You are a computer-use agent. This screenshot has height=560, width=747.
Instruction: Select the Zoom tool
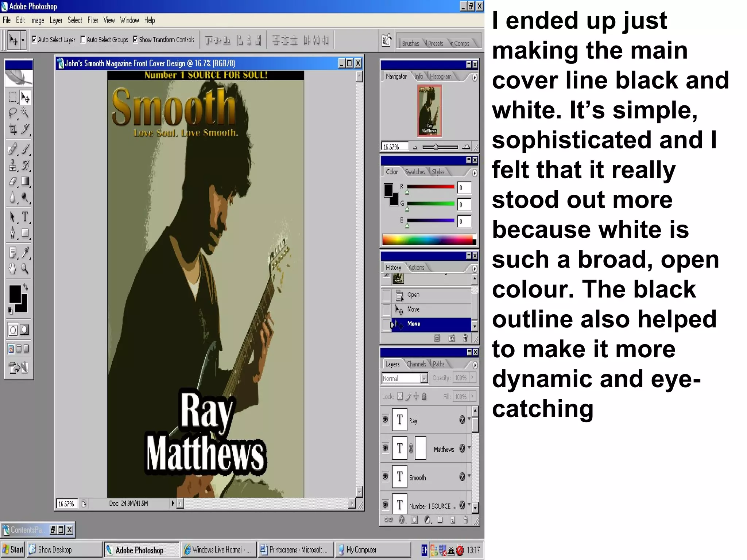click(x=25, y=269)
